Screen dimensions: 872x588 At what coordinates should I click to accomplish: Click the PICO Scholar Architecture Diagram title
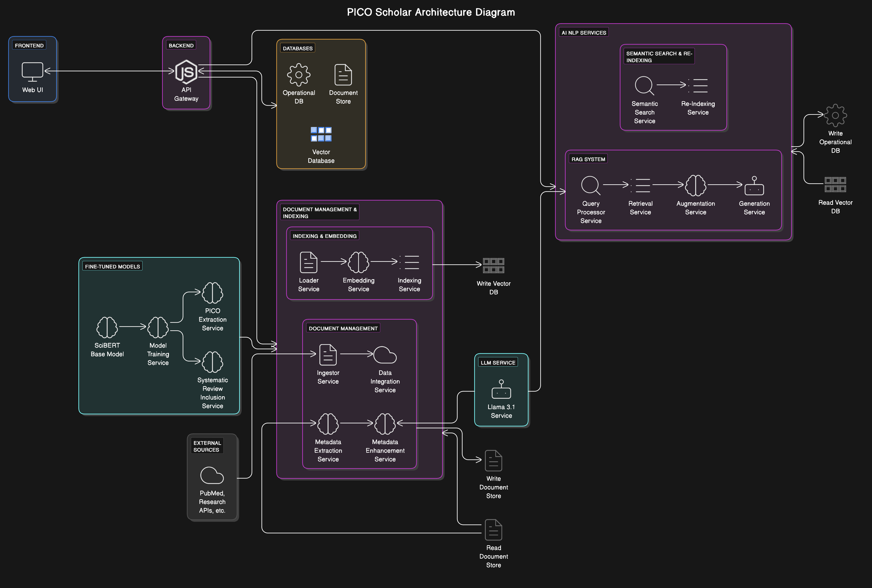(431, 12)
